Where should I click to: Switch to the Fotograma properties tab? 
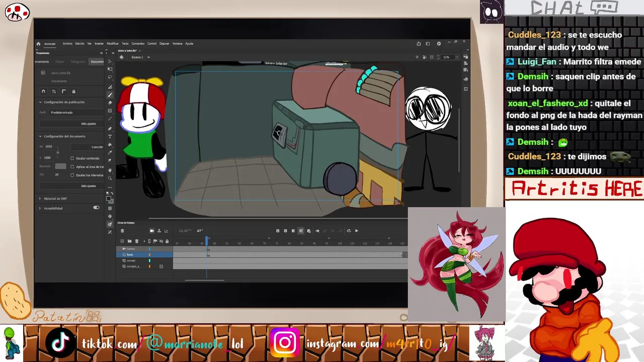(78, 61)
